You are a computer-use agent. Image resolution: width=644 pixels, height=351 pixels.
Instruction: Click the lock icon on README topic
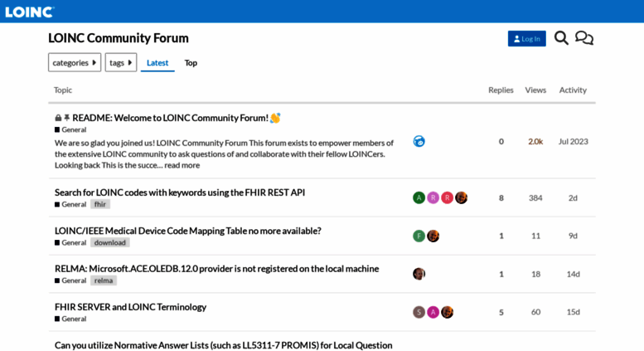point(58,118)
